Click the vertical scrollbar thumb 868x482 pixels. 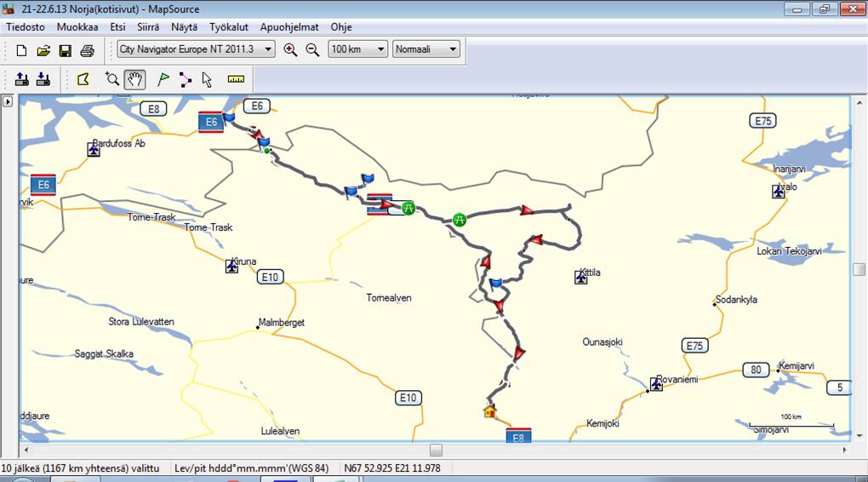[859, 269]
